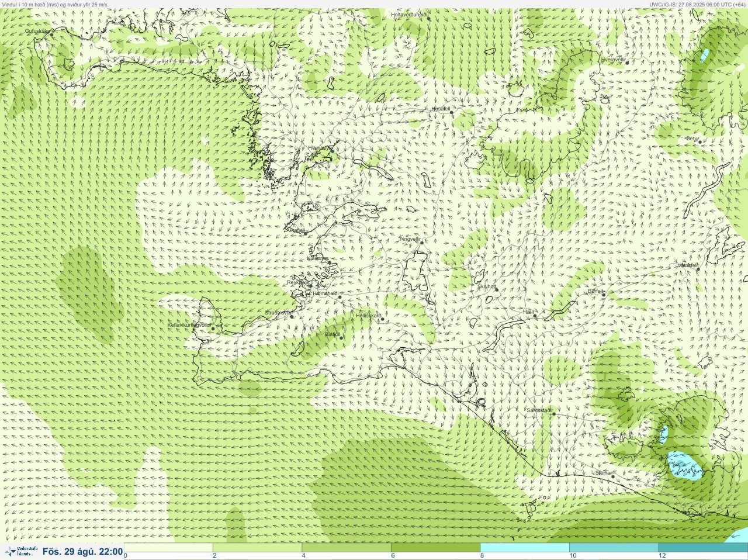Click the Holtavörðuheiði station marker
Viewport: 748px width, 560px height.
(x=428, y=18)
